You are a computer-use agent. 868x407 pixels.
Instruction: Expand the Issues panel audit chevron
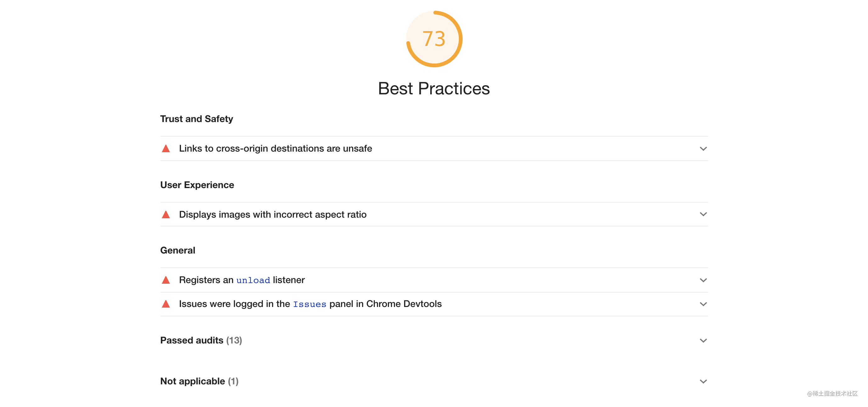[703, 304]
